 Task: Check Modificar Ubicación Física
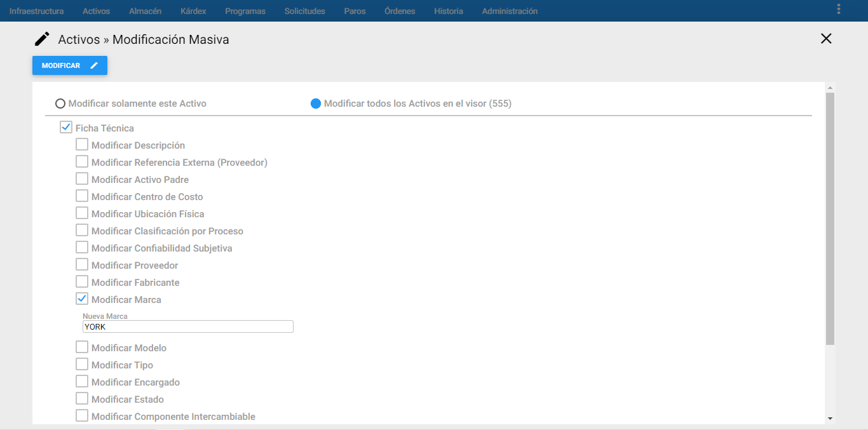(82, 213)
